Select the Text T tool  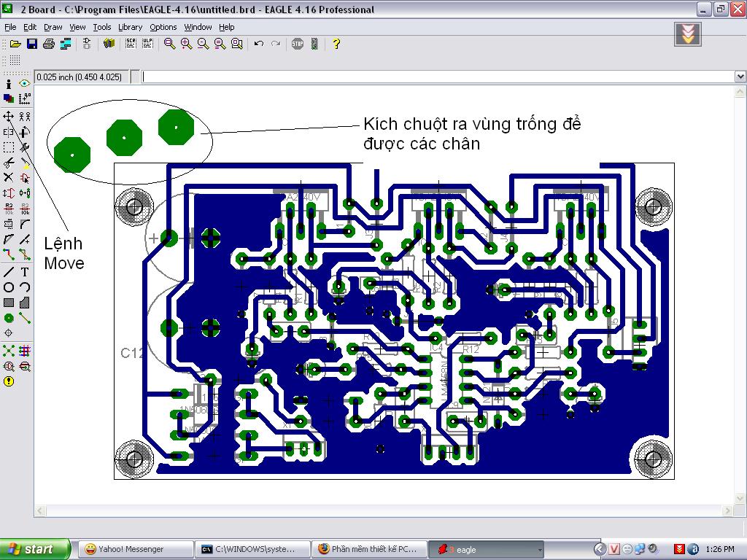coord(24,272)
